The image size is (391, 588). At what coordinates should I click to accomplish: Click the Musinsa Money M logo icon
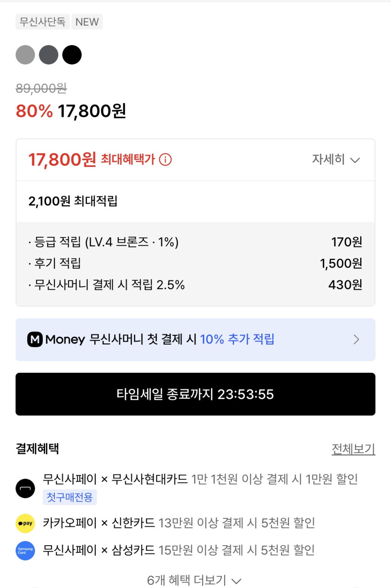(35, 340)
